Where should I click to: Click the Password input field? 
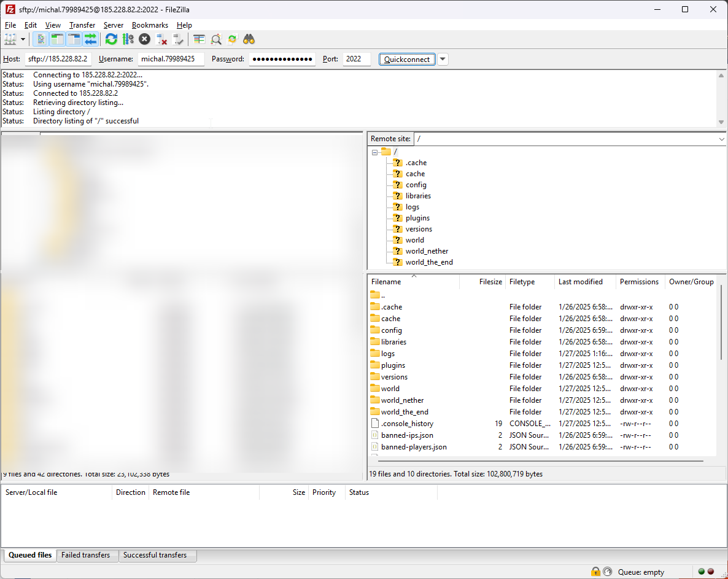[x=282, y=59]
